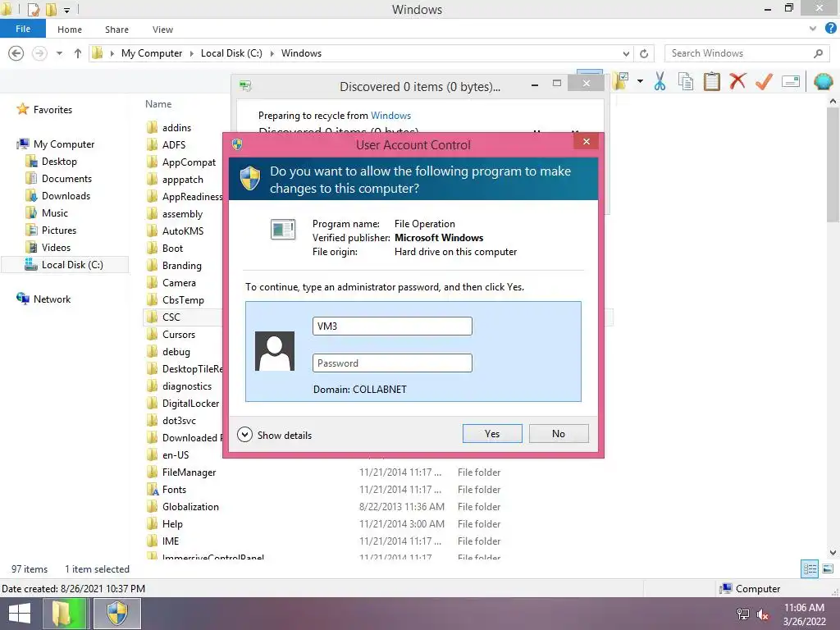The image size is (840, 630).
Task: Select Music in the navigation pane
Action: [55, 212]
